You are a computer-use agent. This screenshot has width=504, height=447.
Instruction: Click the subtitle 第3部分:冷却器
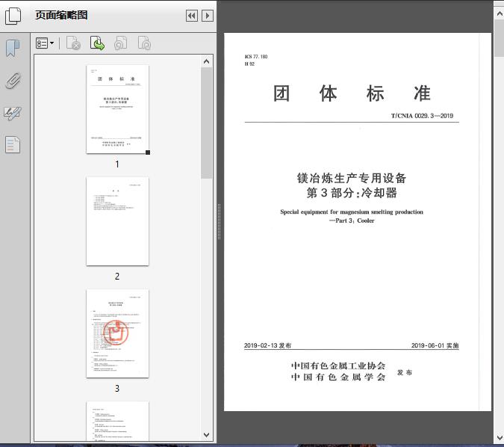click(352, 193)
